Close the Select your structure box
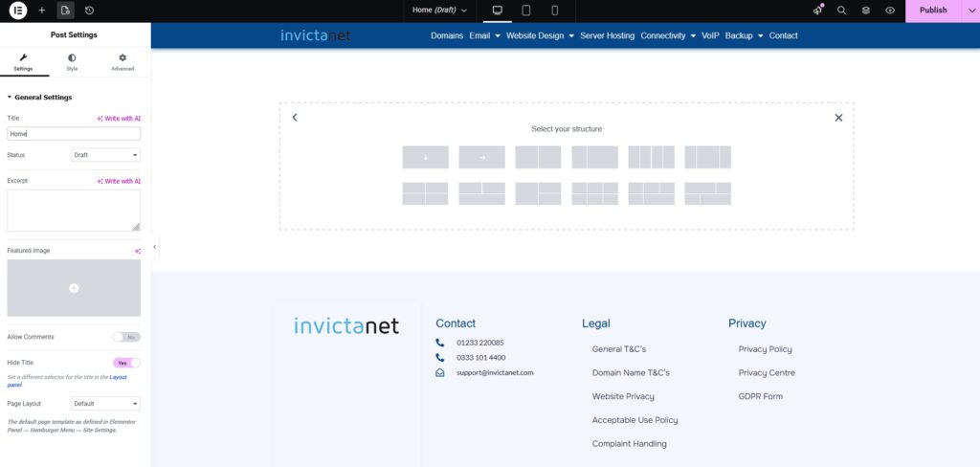The image size is (980, 467). point(838,118)
